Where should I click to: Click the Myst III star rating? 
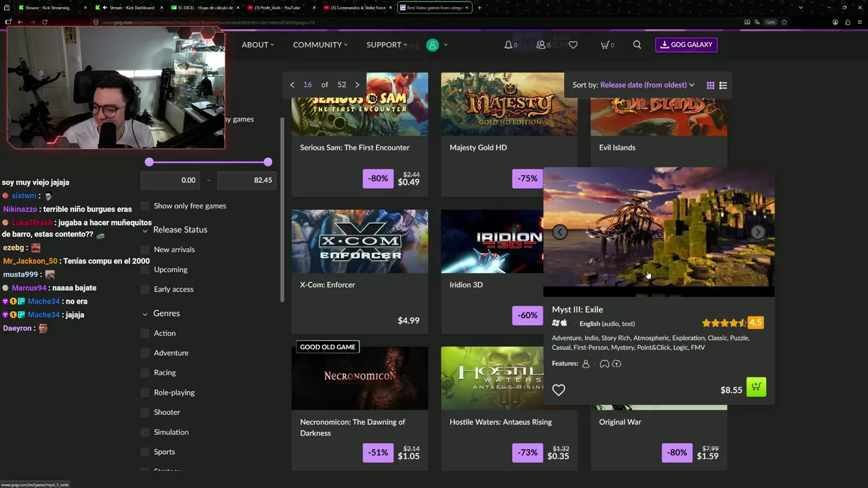(724, 323)
